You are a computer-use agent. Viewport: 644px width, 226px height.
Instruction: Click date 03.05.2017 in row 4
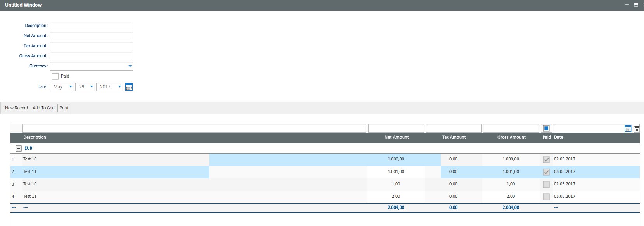click(564, 197)
